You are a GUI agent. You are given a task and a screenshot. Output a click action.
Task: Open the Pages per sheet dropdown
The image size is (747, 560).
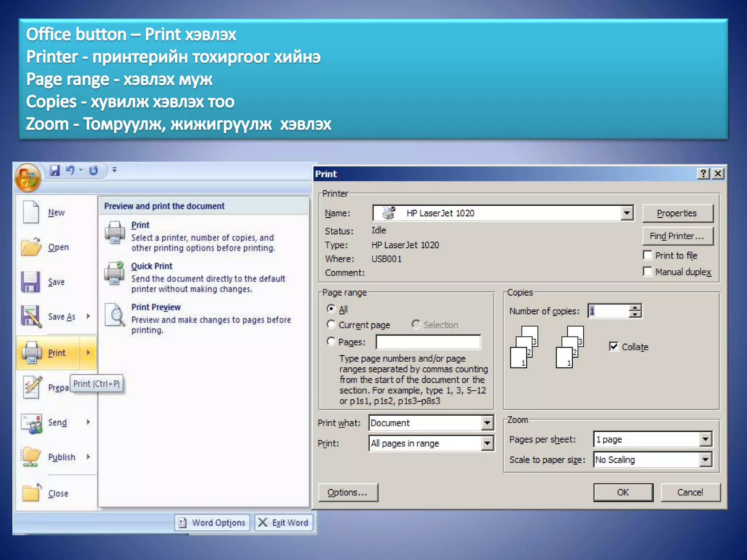tap(705, 439)
